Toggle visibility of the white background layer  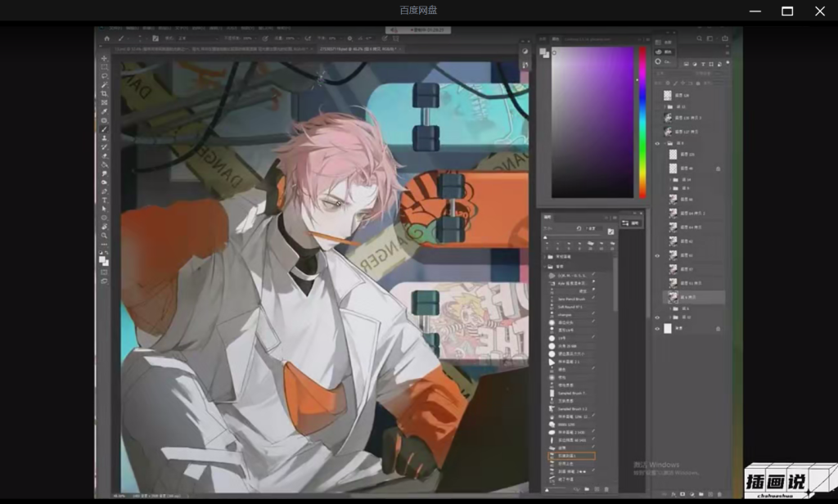tap(657, 328)
